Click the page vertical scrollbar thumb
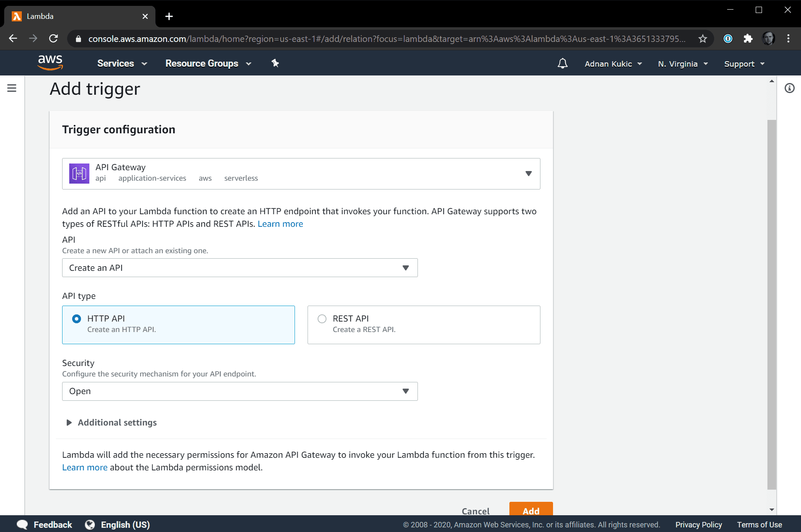 pos(772,304)
